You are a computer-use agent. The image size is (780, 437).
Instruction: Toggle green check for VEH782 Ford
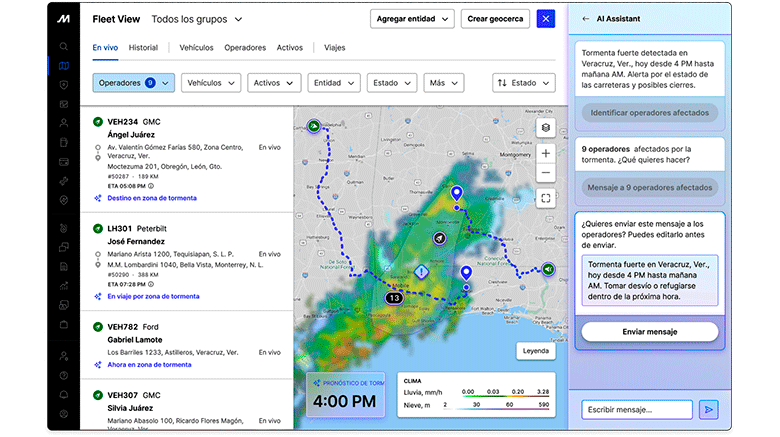pyautogui.click(x=98, y=326)
